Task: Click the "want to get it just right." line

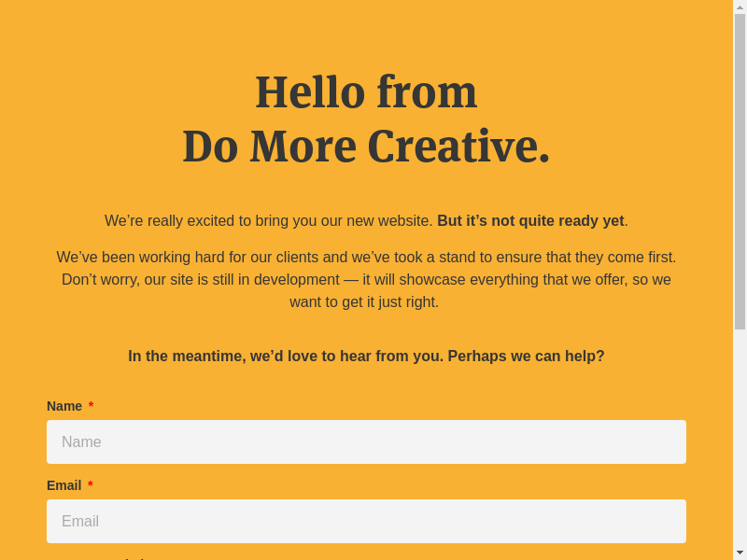Action: click(364, 301)
